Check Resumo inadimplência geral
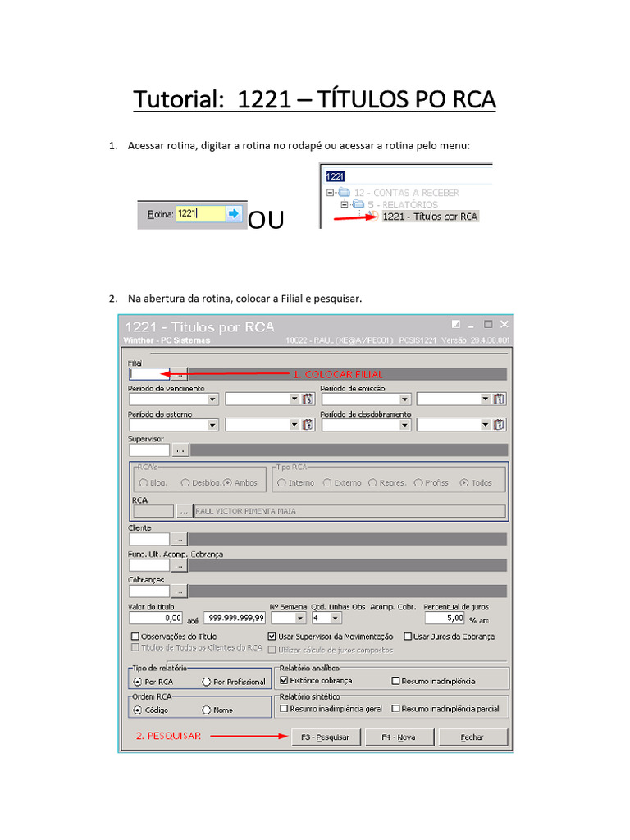The image size is (630, 840). 285,709
